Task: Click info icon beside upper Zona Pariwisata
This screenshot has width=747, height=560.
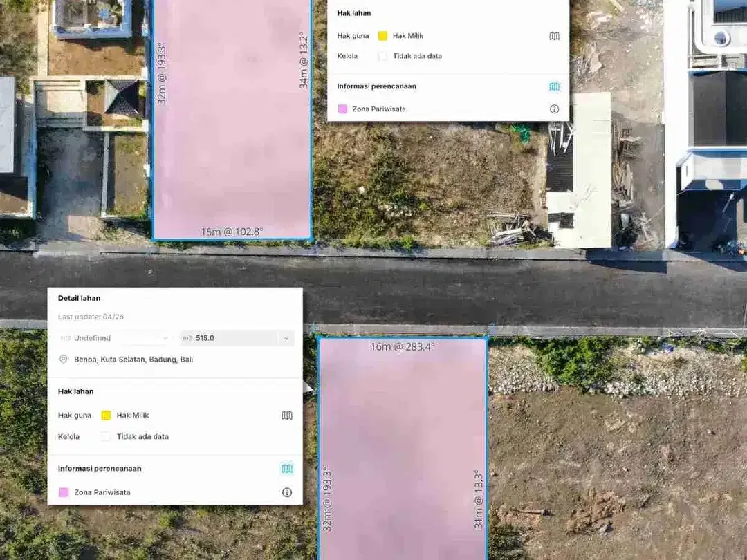Action: (554, 109)
